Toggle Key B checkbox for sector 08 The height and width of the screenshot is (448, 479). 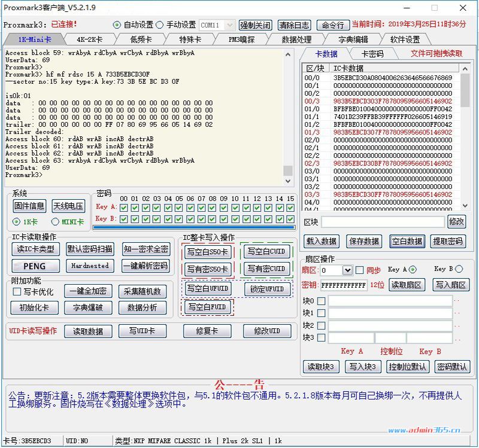213,219
